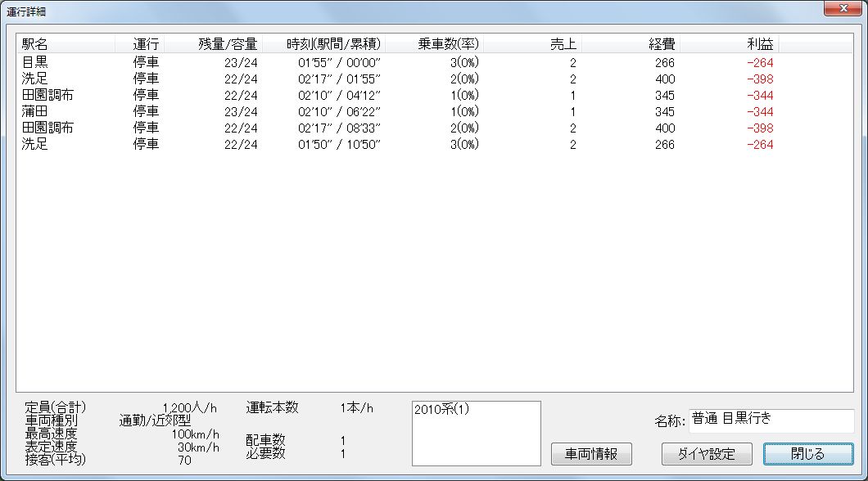Viewport: 868px width, 481px height.
Task: Click 23/24 capacity in 目黒 row
Action: 241,62
